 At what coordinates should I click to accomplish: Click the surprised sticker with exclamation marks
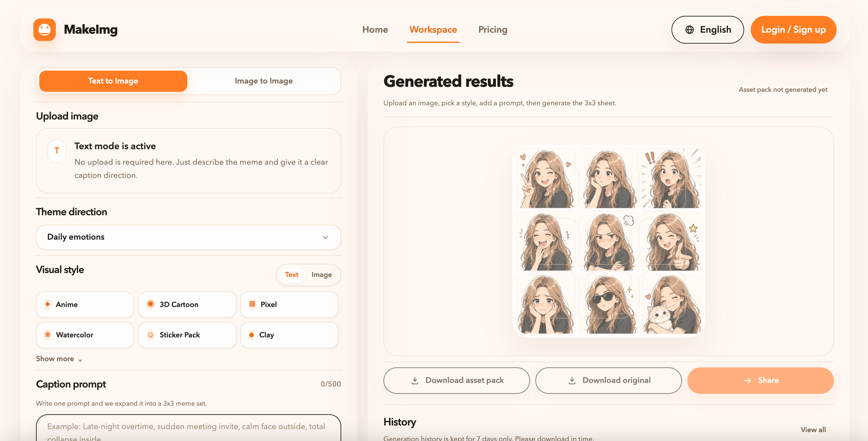point(671,179)
